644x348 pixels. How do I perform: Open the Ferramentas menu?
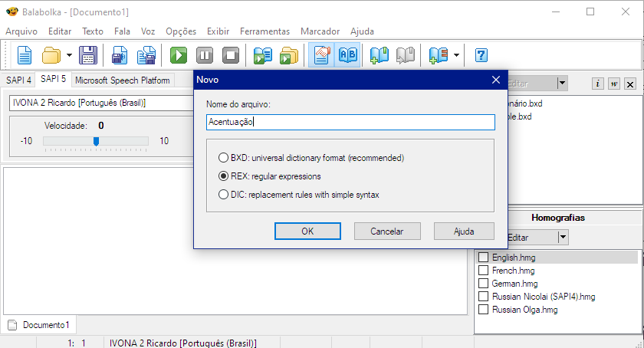coord(264,31)
